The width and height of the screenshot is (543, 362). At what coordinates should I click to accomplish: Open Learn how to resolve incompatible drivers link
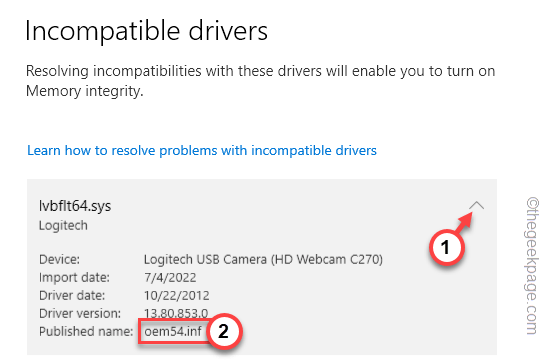pyautogui.click(x=202, y=150)
